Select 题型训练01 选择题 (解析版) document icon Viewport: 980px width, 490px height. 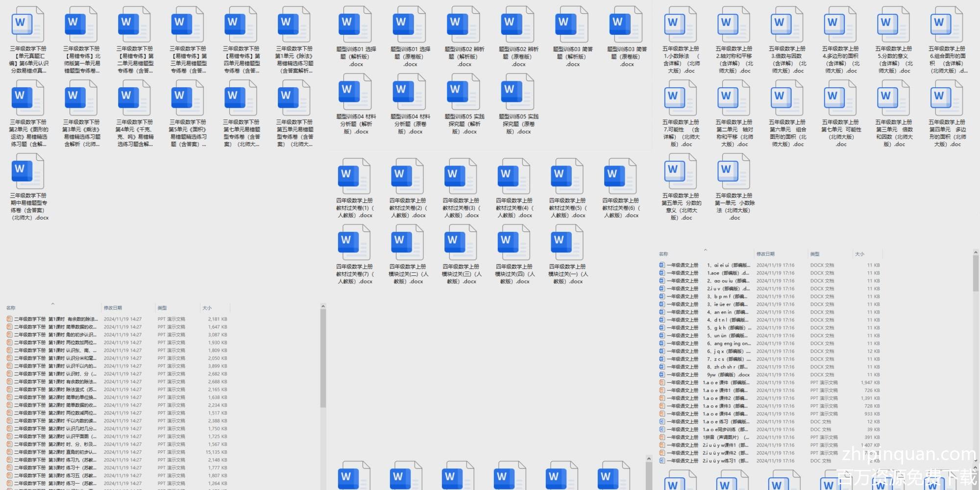pos(356,25)
